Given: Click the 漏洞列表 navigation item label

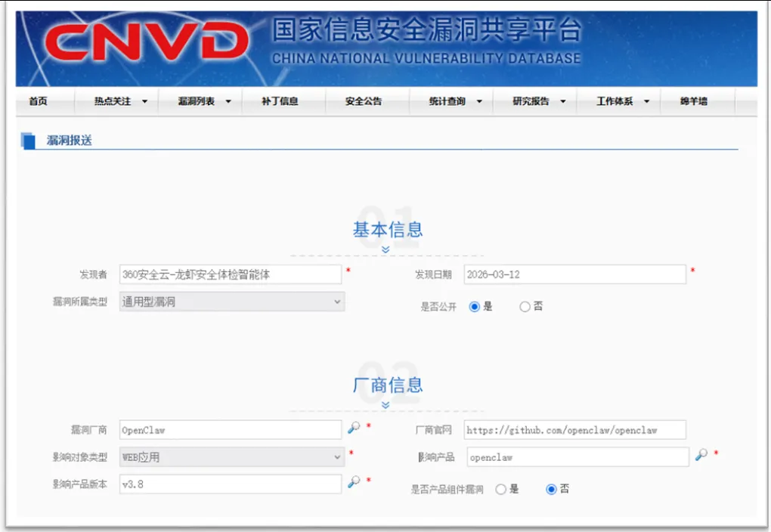Looking at the screenshot, I should tap(197, 101).
